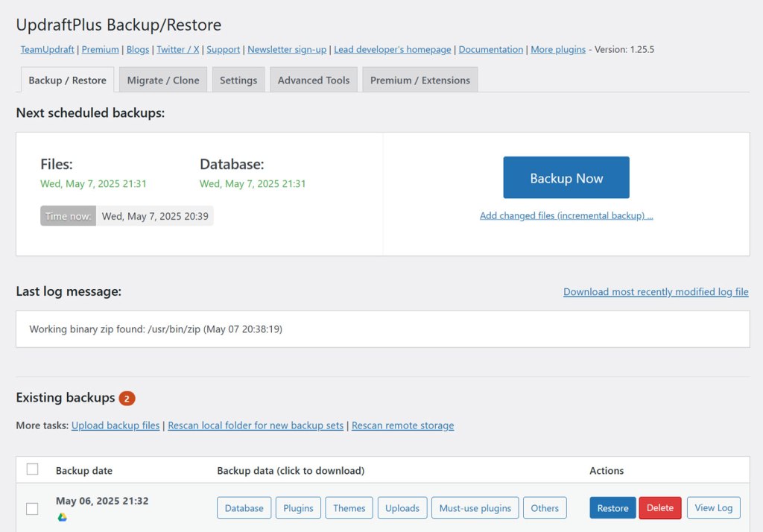Click the current time 'Wed, May 7, 2025 20:39'
The width and height of the screenshot is (763, 532).
155,216
